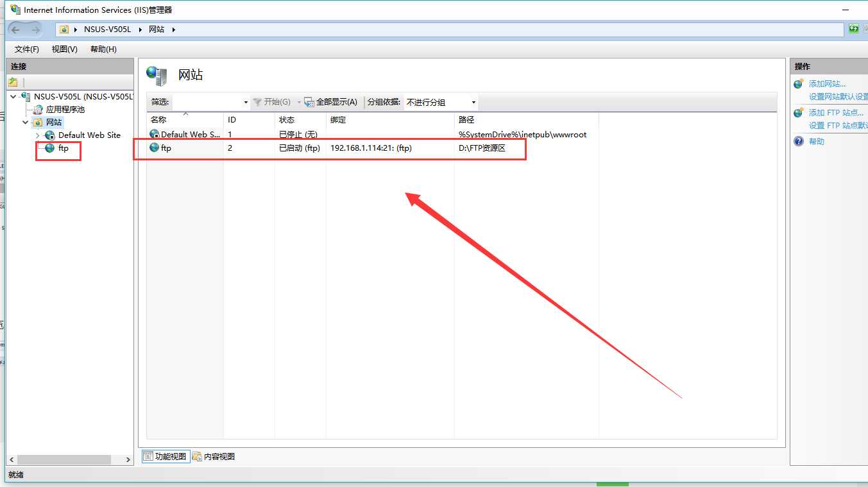Switch to 内容视图 tab
This screenshot has width=868, height=487.
214,456
